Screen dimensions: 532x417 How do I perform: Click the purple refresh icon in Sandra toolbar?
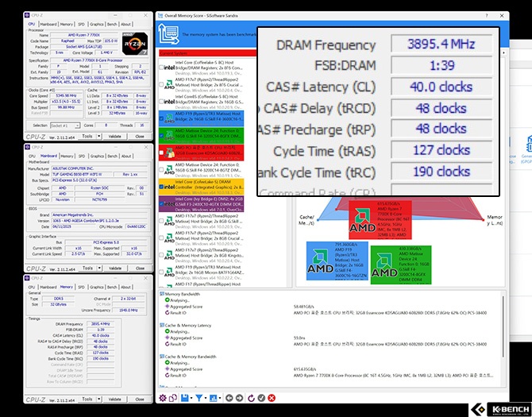[251, 398]
